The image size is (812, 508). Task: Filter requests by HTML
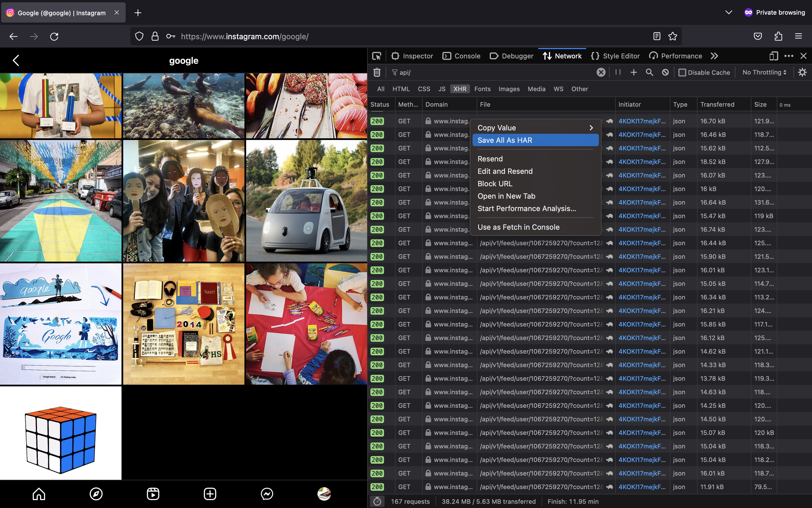tap(401, 89)
